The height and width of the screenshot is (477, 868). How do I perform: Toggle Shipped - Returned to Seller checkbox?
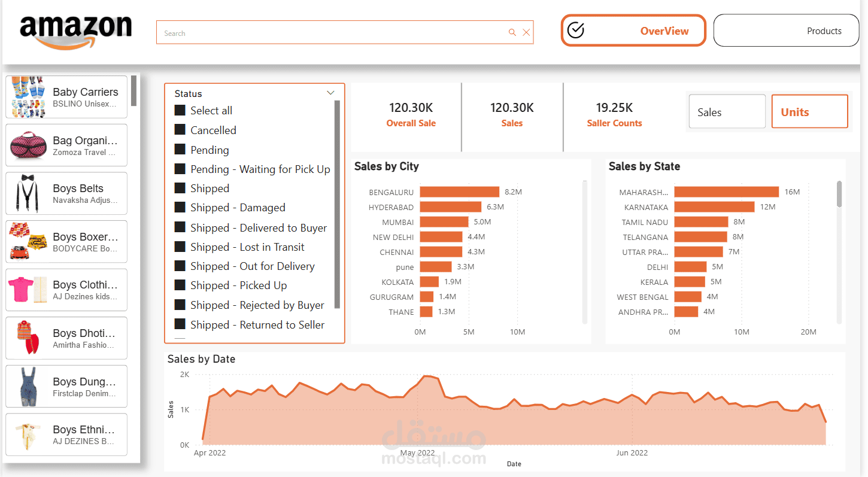point(180,324)
